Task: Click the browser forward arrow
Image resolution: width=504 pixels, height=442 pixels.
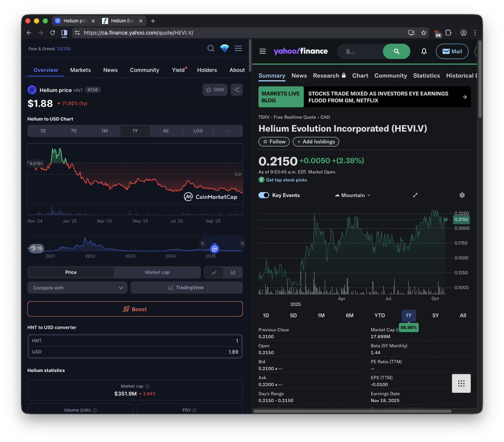Action: pyautogui.click(x=41, y=33)
